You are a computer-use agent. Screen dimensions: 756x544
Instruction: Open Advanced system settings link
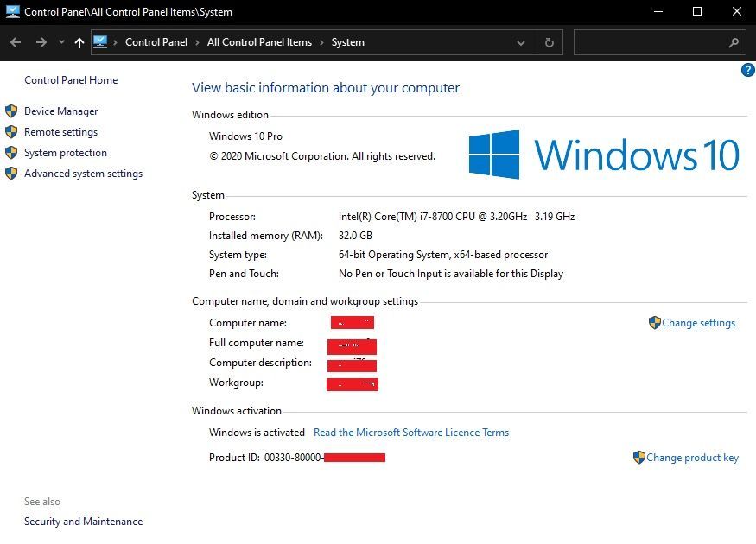[x=84, y=174]
